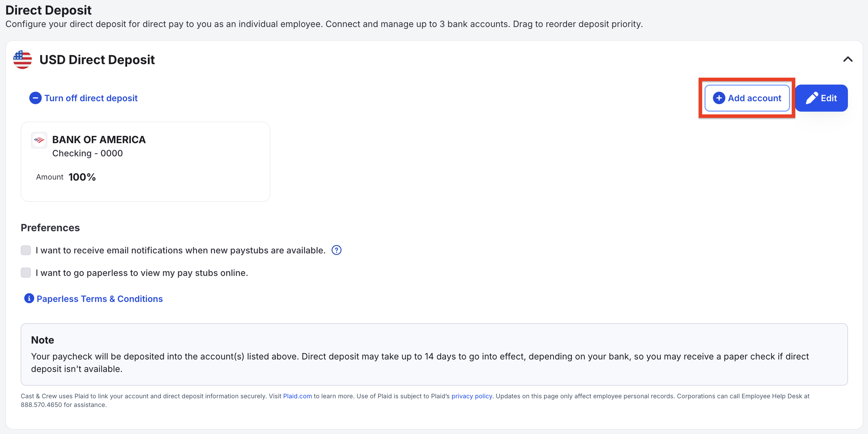868x434 pixels.
Task: Click the info icon next to Paperless Terms
Action: 29,298
